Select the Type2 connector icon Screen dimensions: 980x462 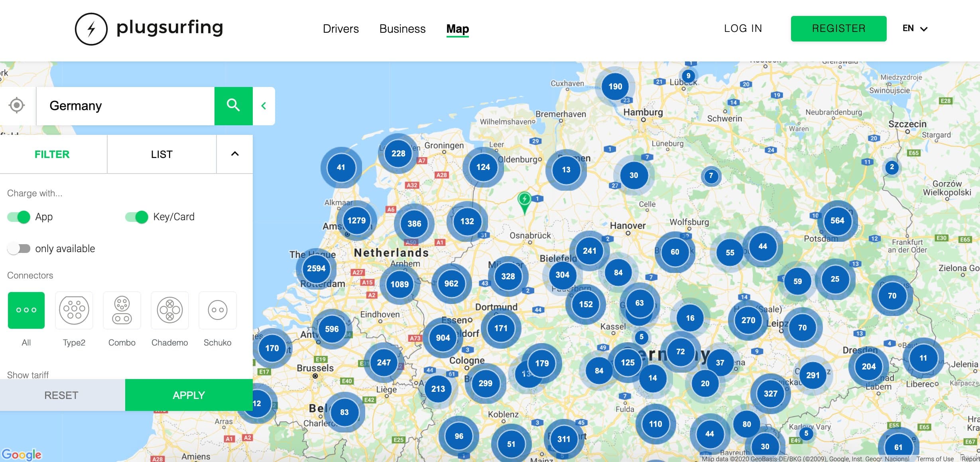pos(74,310)
